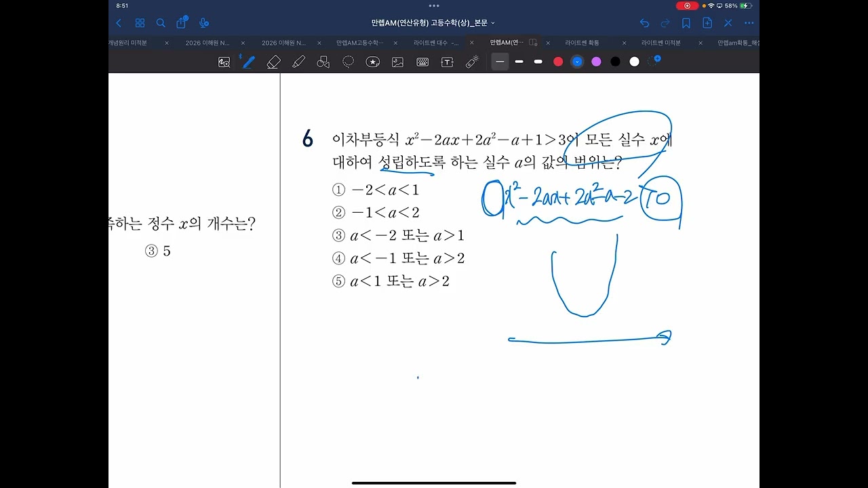This screenshot has width=868, height=488.
Task: Open the Elements sticker tool
Action: 373,62
